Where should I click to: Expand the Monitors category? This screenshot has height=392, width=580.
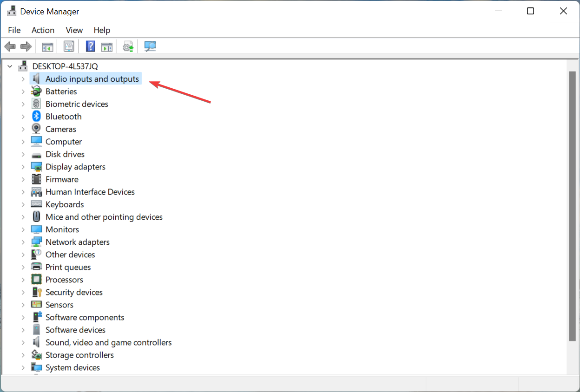23,229
